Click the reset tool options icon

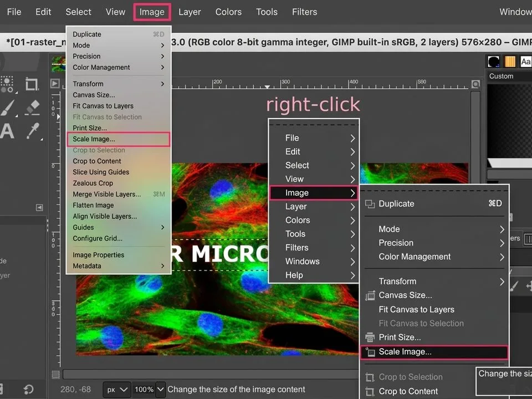(x=28, y=389)
